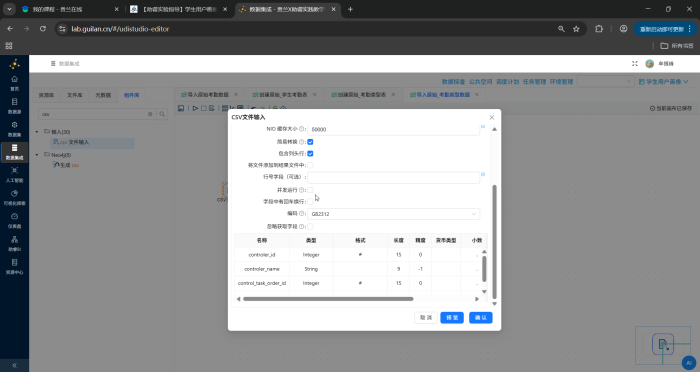This screenshot has width=700, height=372.
Task: Uncheck the 包含列头行 checkbox
Action: 310,154
